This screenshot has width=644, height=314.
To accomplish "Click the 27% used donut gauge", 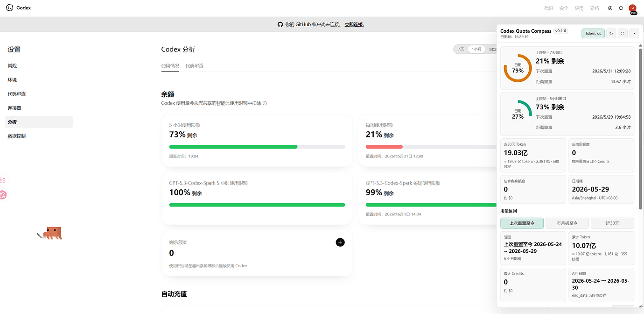I will [x=518, y=114].
